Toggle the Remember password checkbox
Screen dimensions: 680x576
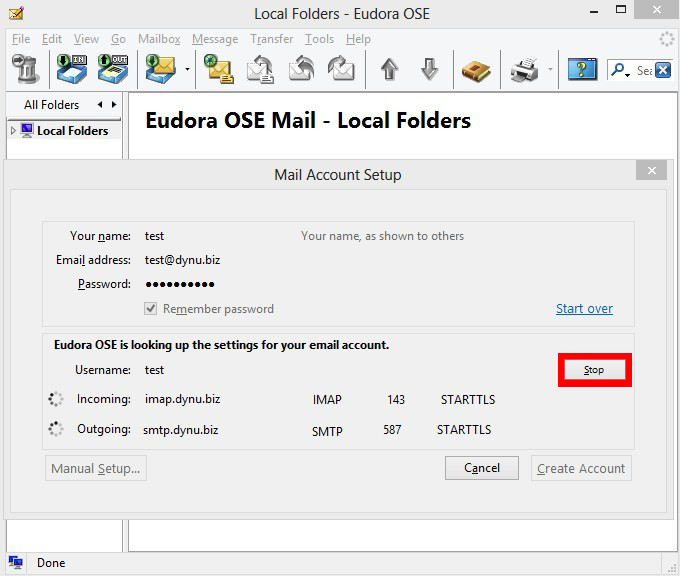pos(150,309)
